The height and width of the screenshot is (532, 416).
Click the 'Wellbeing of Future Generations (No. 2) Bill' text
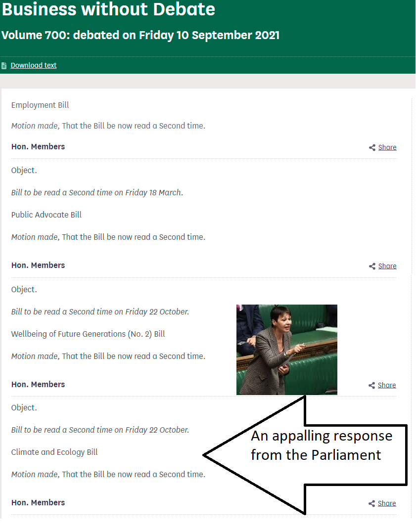[88, 334]
